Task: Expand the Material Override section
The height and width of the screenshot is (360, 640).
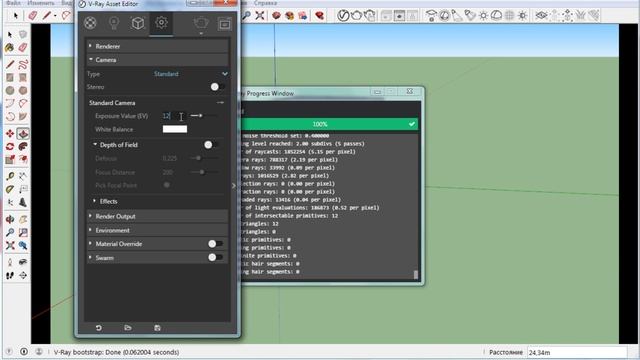Action: pos(90,244)
